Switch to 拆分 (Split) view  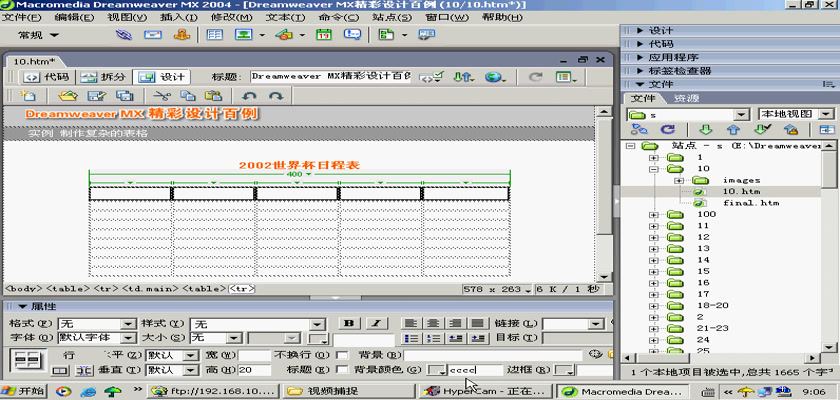(x=103, y=77)
